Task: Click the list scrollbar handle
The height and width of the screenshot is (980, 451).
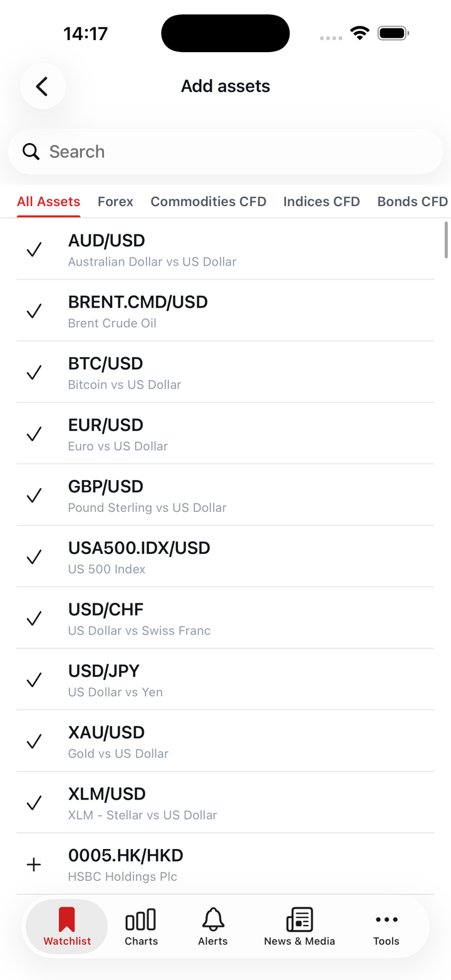Action: (446, 240)
